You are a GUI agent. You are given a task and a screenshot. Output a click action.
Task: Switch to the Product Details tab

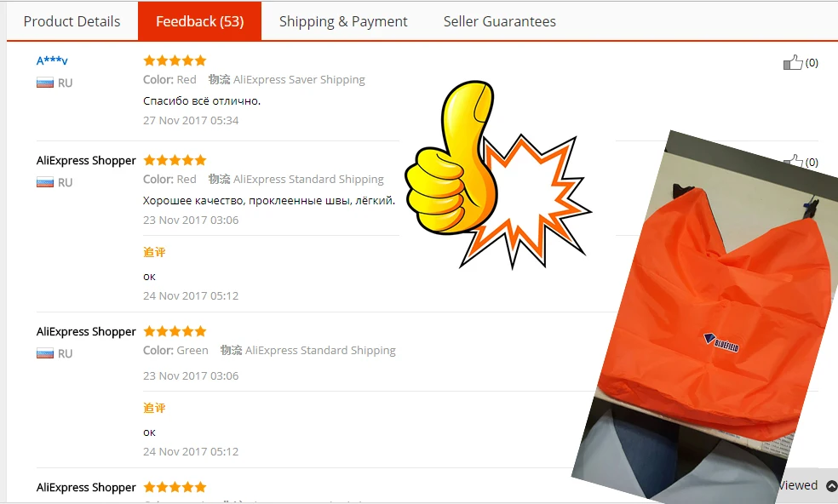(x=72, y=21)
